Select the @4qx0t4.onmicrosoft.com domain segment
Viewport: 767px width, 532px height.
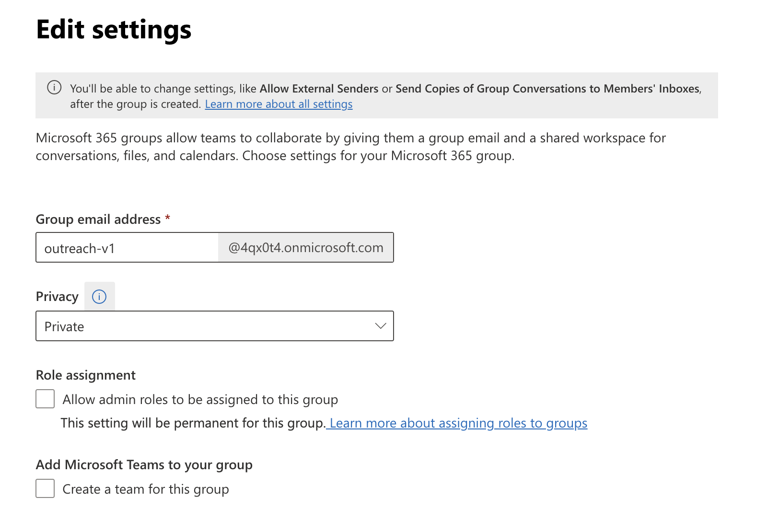click(x=305, y=247)
